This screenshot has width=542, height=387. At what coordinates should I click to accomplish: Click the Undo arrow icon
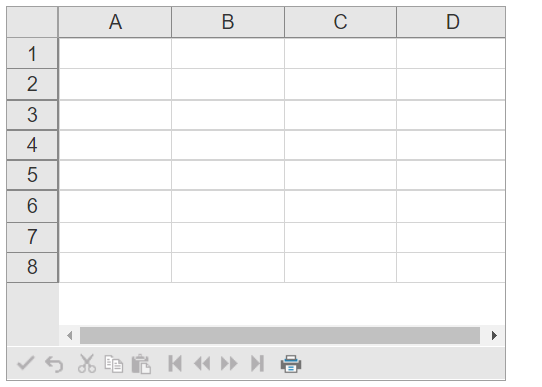pyautogui.click(x=54, y=364)
